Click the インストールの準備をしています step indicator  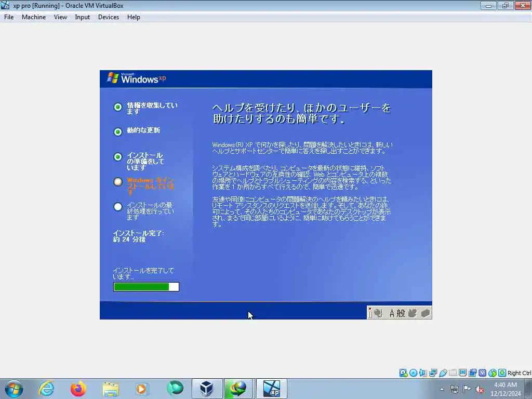click(118, 157)
